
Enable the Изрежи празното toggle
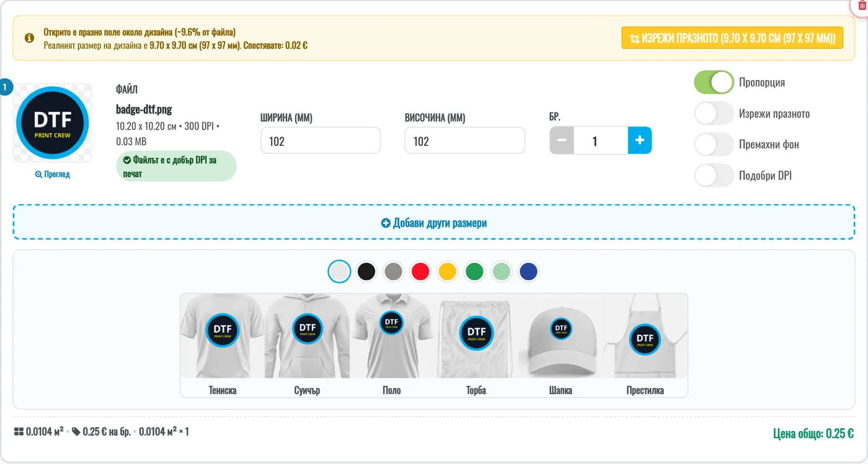coord(714,114)
